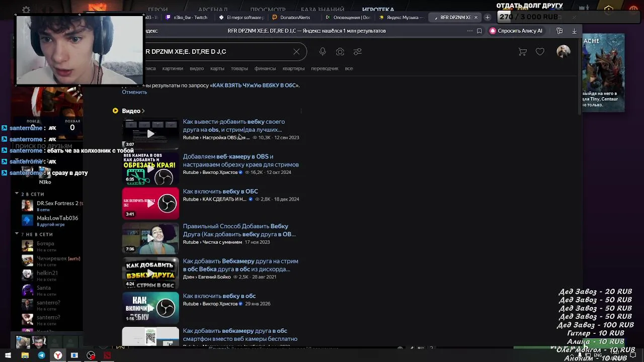
Task: Select the товары search category
Action: tap(239, 68)
